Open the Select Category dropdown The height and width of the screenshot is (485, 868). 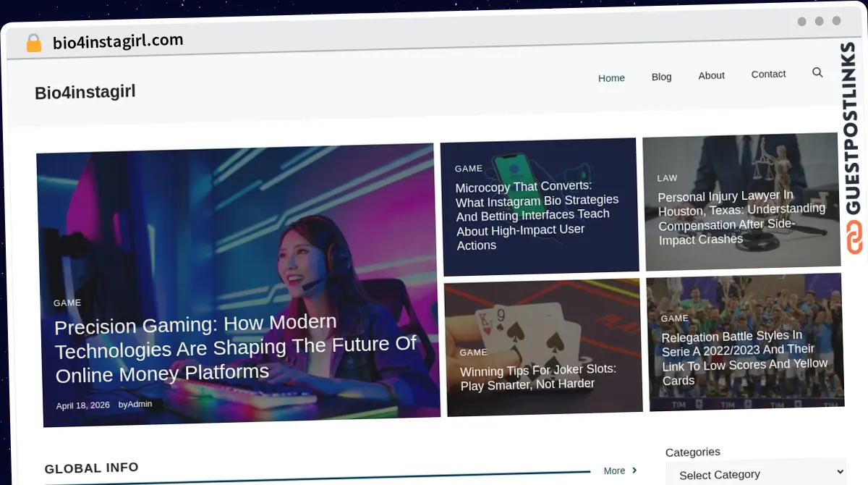755,474
